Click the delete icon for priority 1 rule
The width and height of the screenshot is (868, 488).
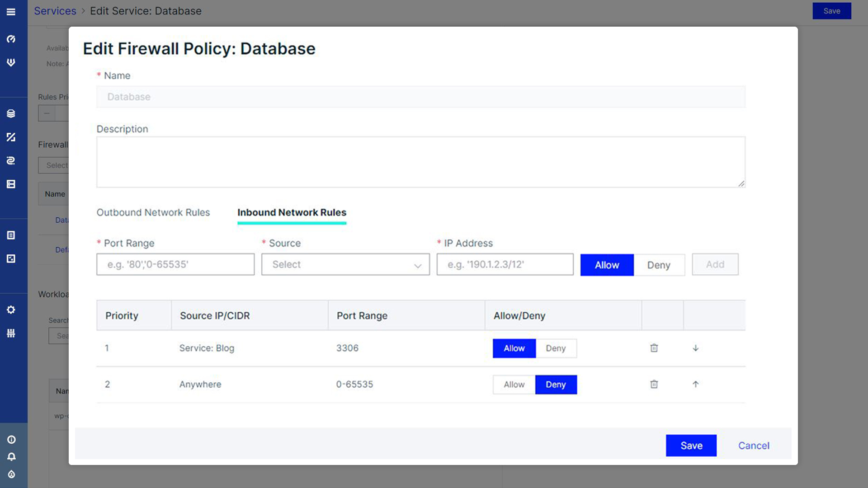[654, 348]
